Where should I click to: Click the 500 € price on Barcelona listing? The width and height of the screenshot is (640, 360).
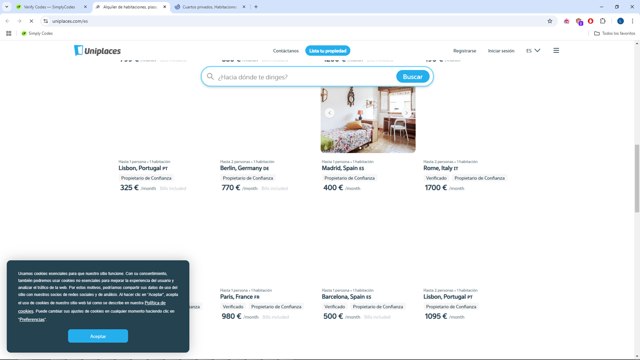tap(333, 316)
